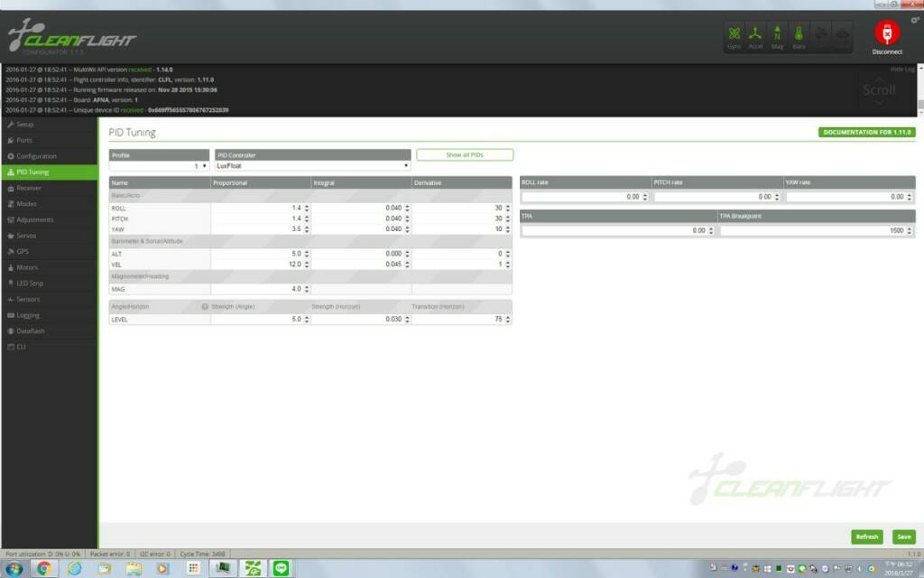The image size is (924, 578).
Task: Click the greyed-out Sonar sensor icon
Action: (842, 36)
